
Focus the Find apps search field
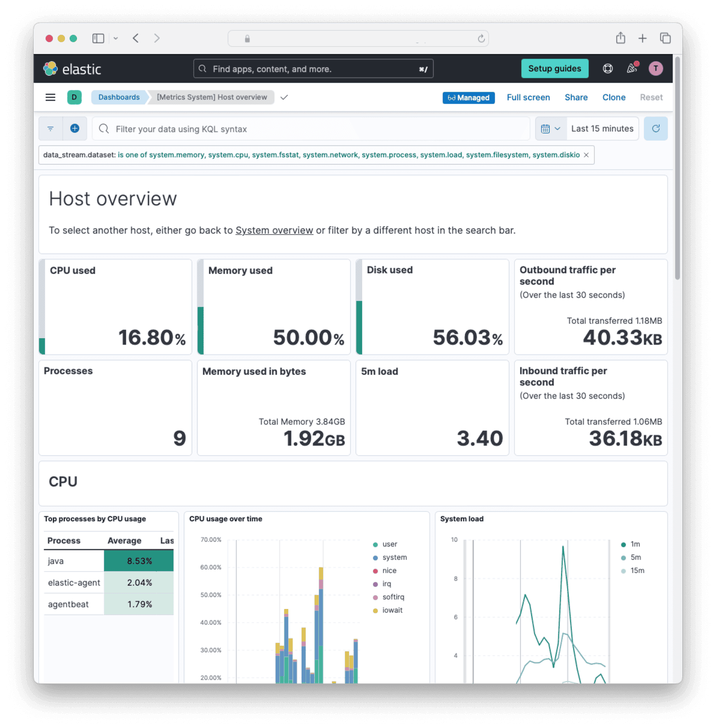point(313,69)
